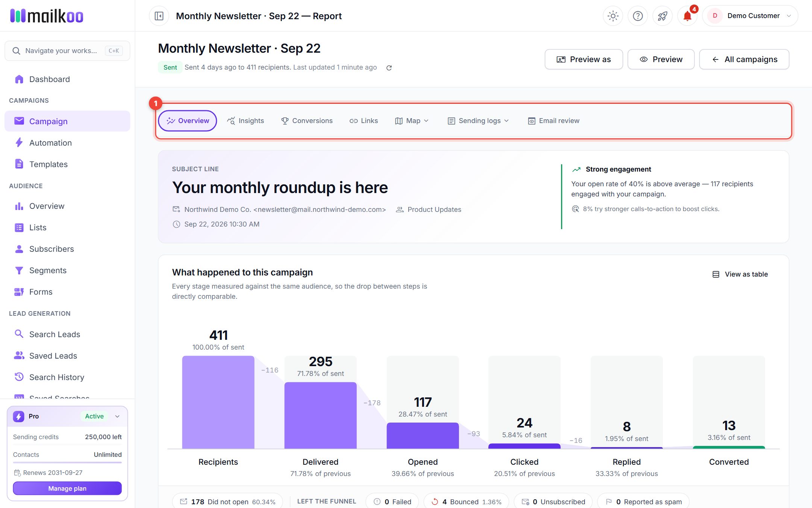The width and height of the screenshot is (812, 508).
Task: Click the rocket launch icon
Action: pos(662,16)
